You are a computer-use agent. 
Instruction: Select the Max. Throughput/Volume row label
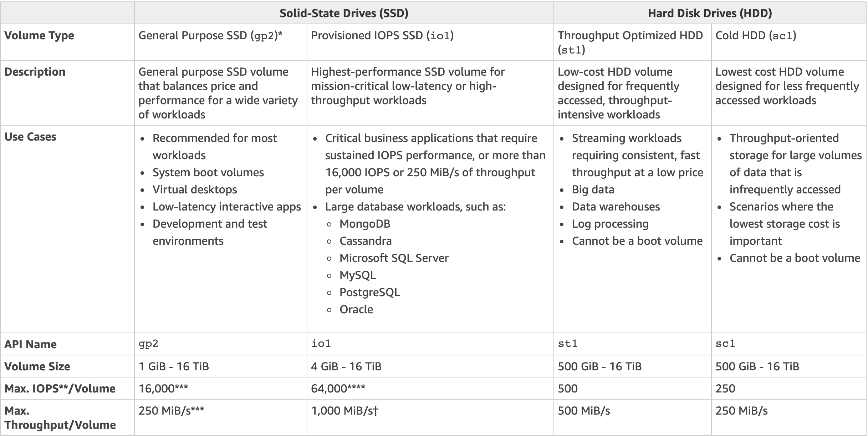click(x=60, y=418)
